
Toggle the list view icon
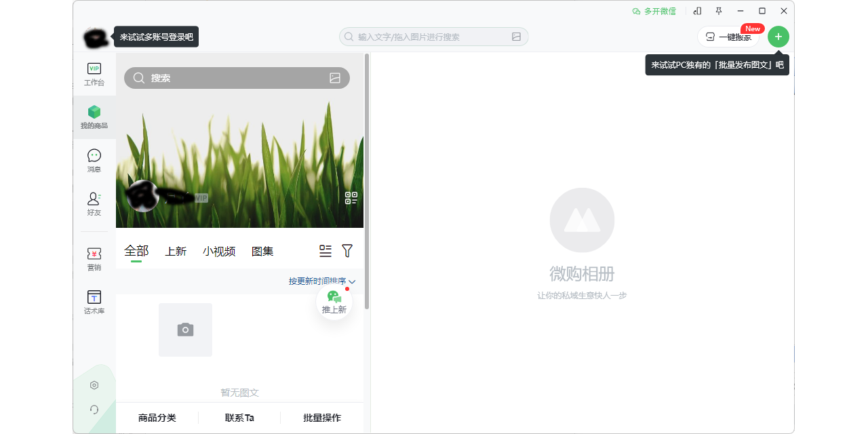[x=325, y=251]
